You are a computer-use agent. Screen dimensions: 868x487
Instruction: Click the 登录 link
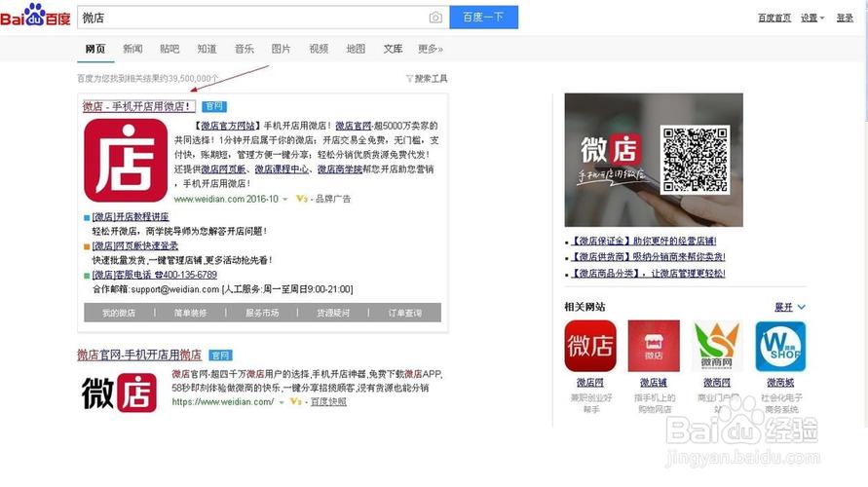[x=845, y=18]
